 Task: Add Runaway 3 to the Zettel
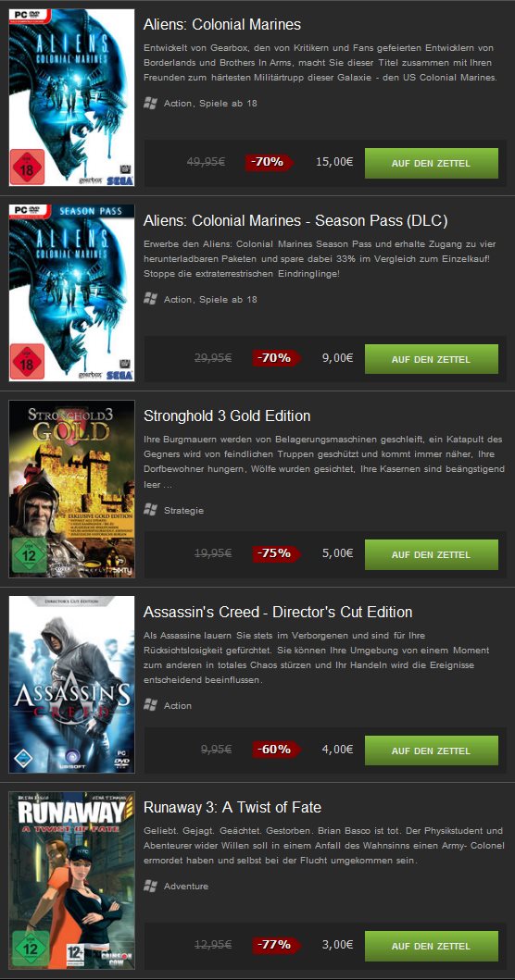pos(431,947)
